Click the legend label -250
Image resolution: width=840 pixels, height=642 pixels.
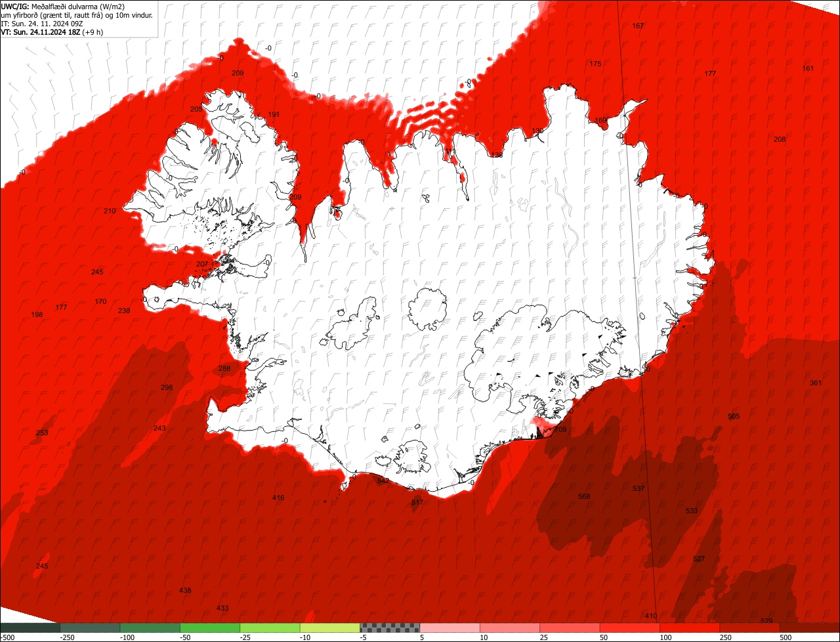(x=67, y=637)
